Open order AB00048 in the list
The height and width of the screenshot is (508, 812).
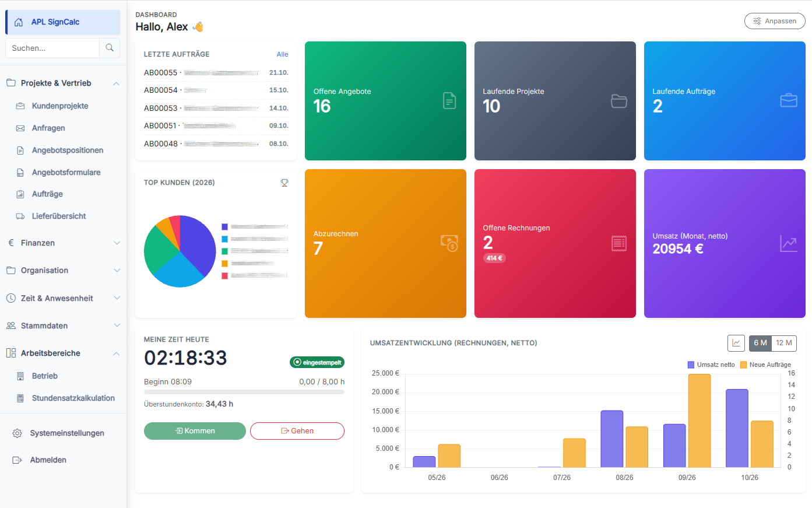pyautogui.click(x=216, y=144)
